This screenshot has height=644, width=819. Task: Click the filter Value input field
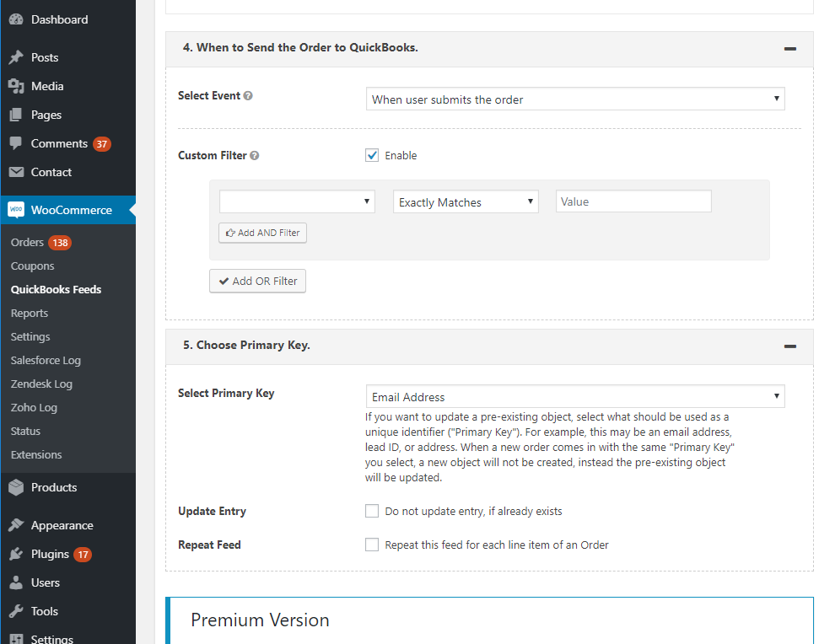click(x=633, y=201)
